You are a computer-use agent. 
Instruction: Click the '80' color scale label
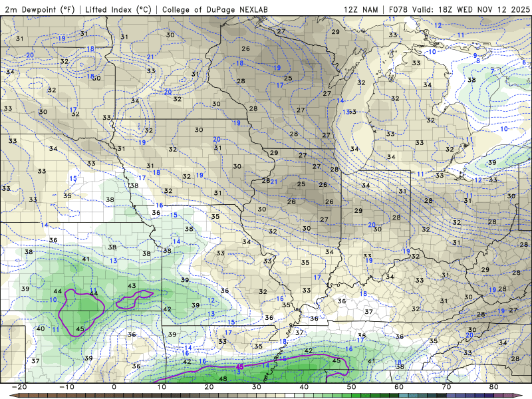click(x=494, y=387)
